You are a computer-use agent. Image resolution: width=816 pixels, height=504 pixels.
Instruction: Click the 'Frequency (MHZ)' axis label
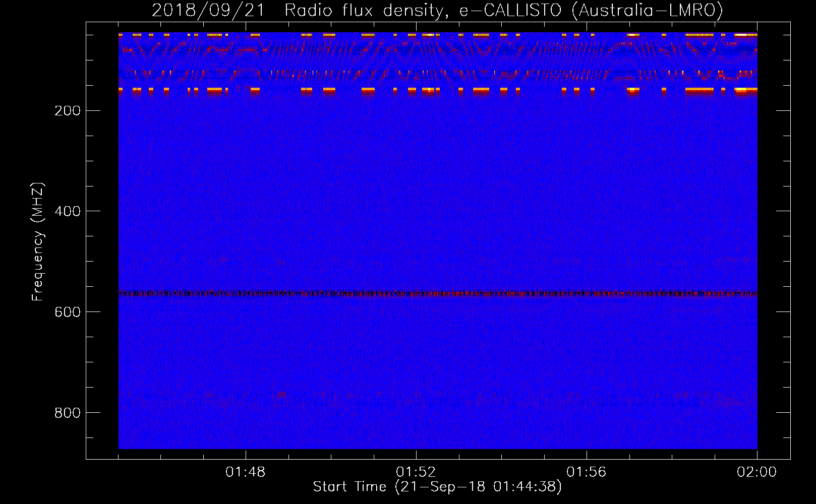[x=38, y=241]
